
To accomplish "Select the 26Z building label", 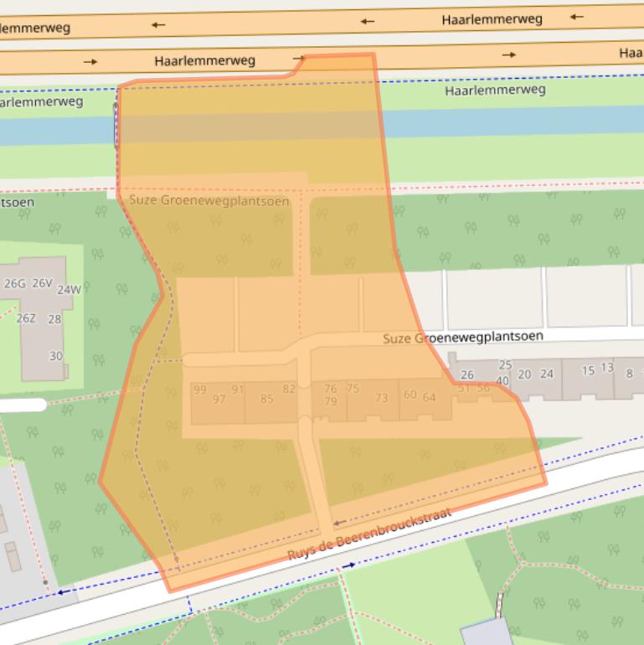I will (26, 318).
